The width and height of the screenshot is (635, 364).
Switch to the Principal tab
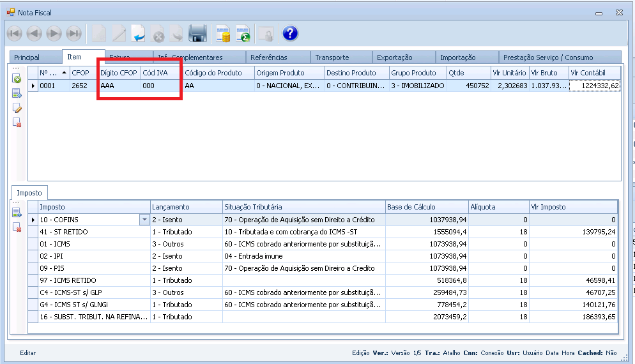coord(27,57)
